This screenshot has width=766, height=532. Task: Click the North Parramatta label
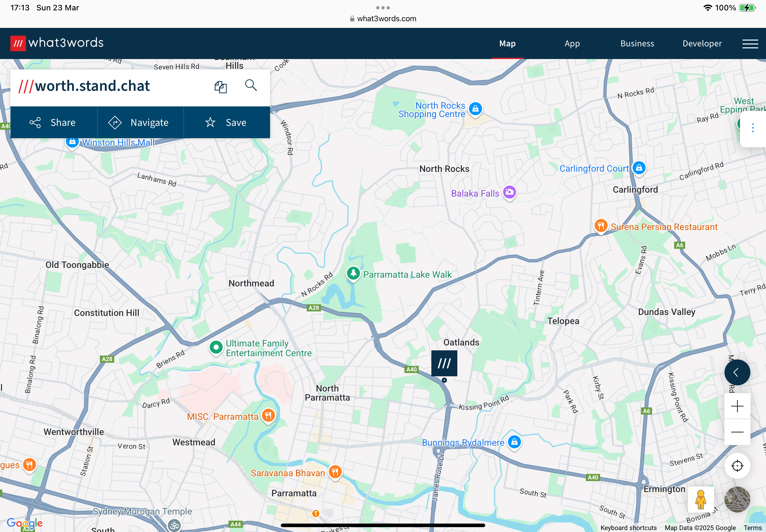point(327,393)
